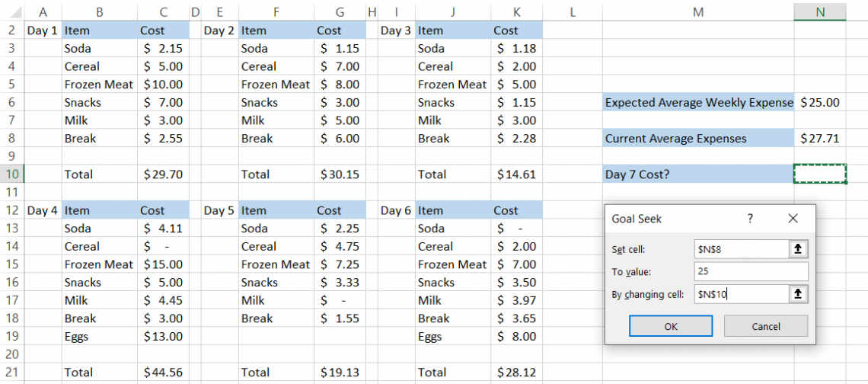The height and width of the screenshot is (384, 868).
Task: Cancel the Goal Seek dialog
Action: pyautogui.click(x=765, y=326)
